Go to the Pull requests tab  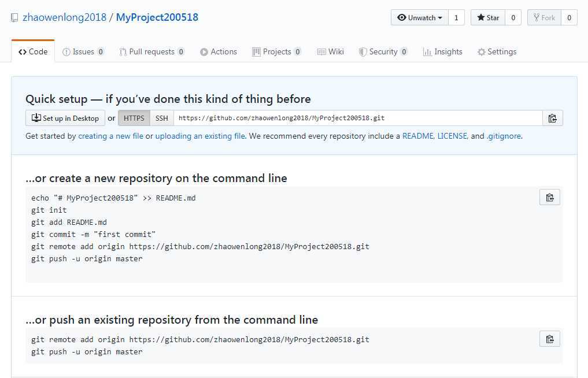click(151, 52)
